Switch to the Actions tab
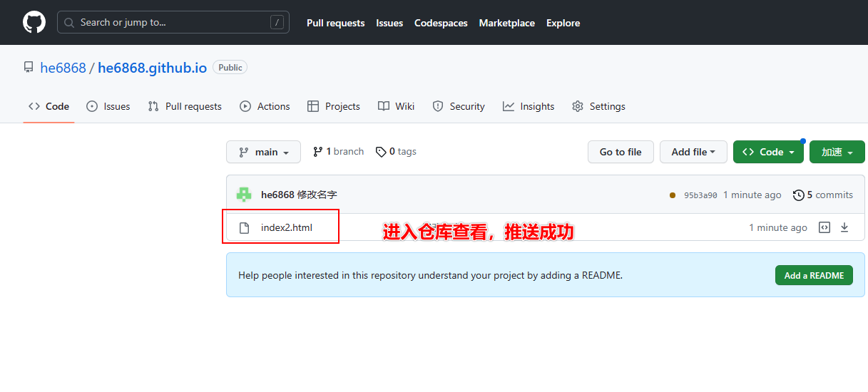This screenshot has width=868, height=392. click(265, 106)
